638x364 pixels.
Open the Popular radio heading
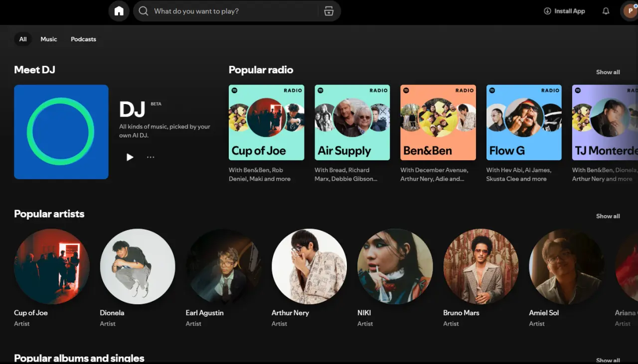click(x=261, y=70)
